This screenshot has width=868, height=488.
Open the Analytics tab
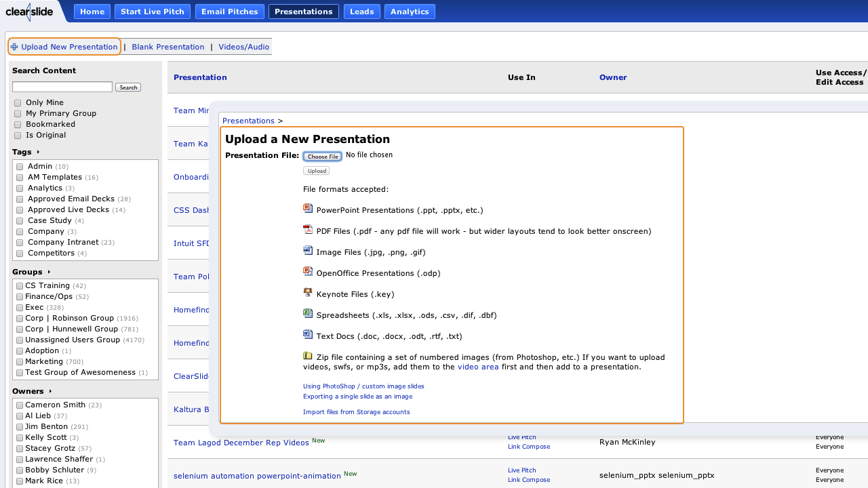point(410,12)
